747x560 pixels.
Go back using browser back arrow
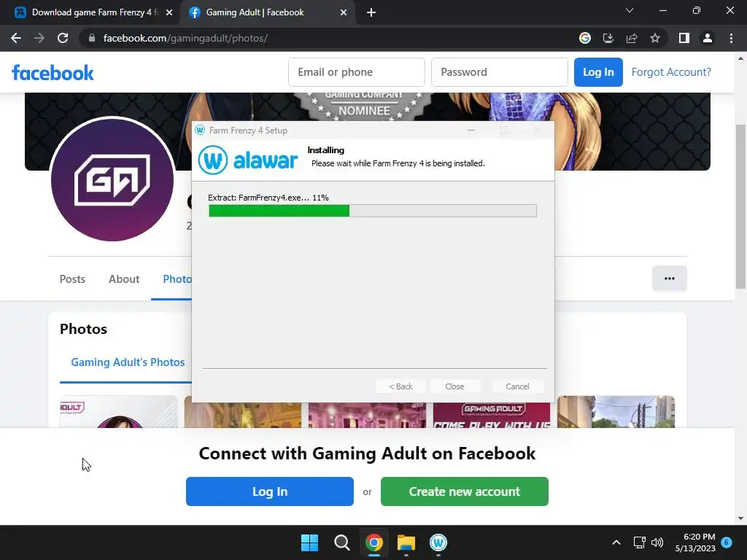[16, 38]
